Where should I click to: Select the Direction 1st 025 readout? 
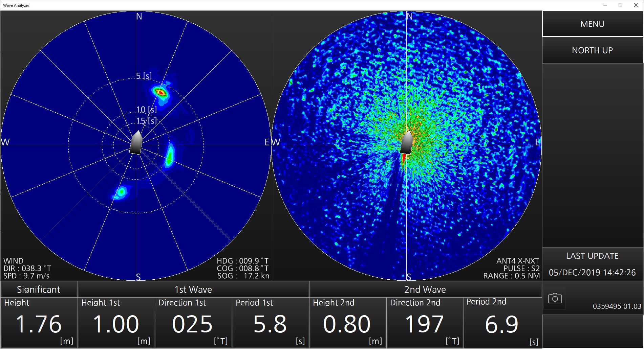193,323
